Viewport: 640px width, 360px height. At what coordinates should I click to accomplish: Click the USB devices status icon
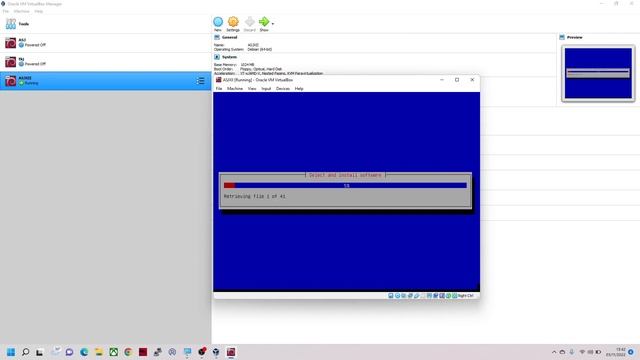point(417,296)
